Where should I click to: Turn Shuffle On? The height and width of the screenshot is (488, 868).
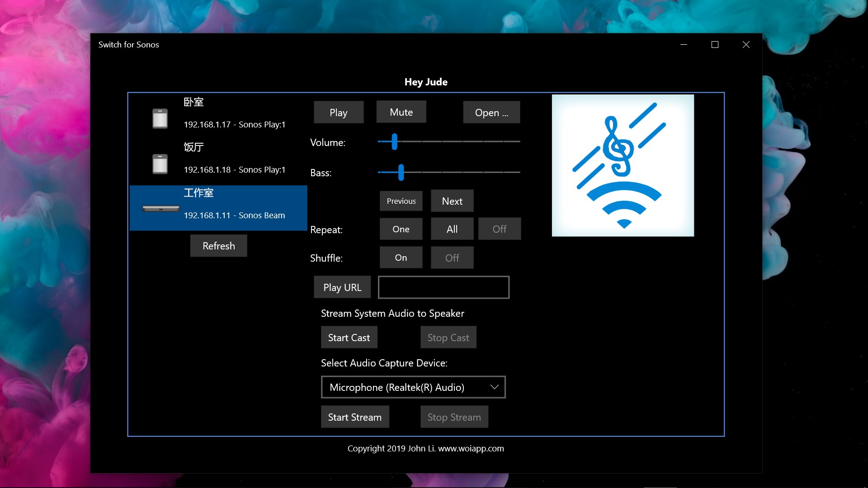(x=401, y=258)
